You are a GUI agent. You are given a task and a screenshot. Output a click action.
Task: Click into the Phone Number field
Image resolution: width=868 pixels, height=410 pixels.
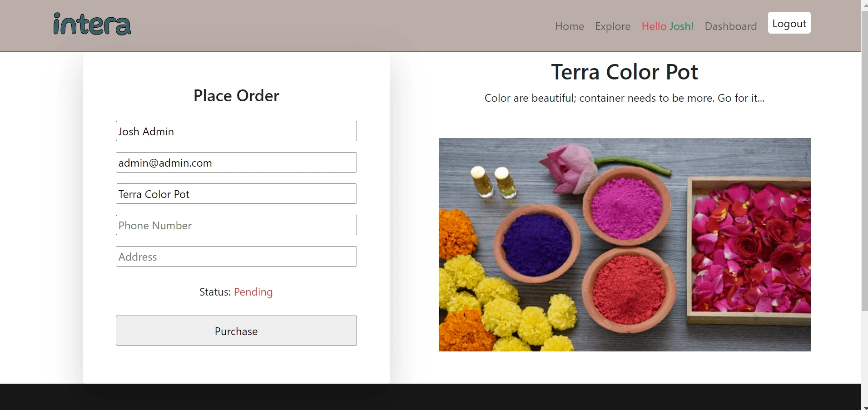(x=236, y=225)
